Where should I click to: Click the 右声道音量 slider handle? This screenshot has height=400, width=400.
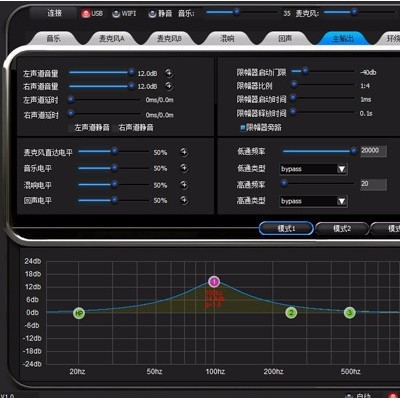(x=131, y=86)
